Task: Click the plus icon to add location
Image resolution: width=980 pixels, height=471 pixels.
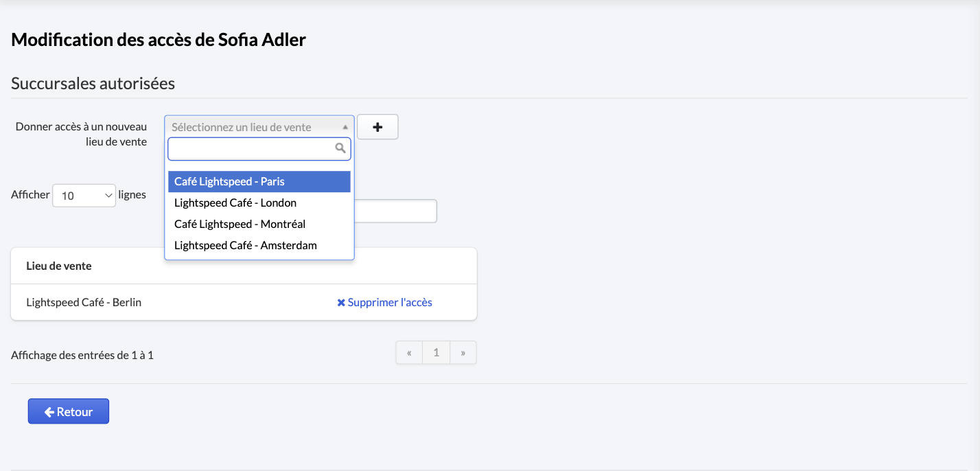Action: click(377, 127)
